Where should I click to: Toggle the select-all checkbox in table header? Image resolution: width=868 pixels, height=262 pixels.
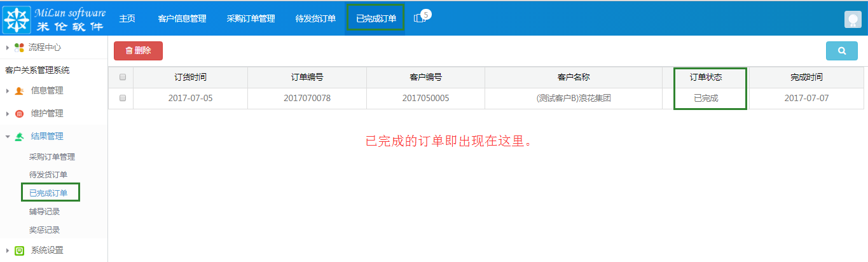pos(123,77)
